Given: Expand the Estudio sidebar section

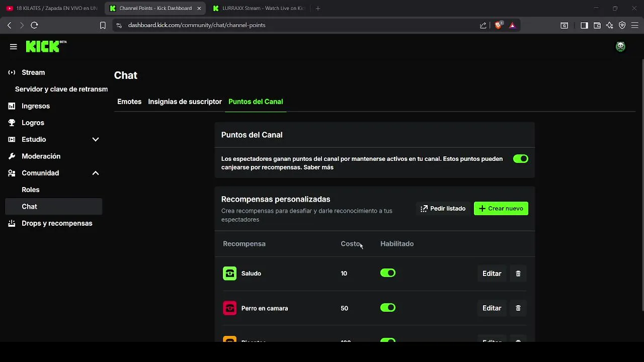Looking at the screenshot, I should pos(95,139).
